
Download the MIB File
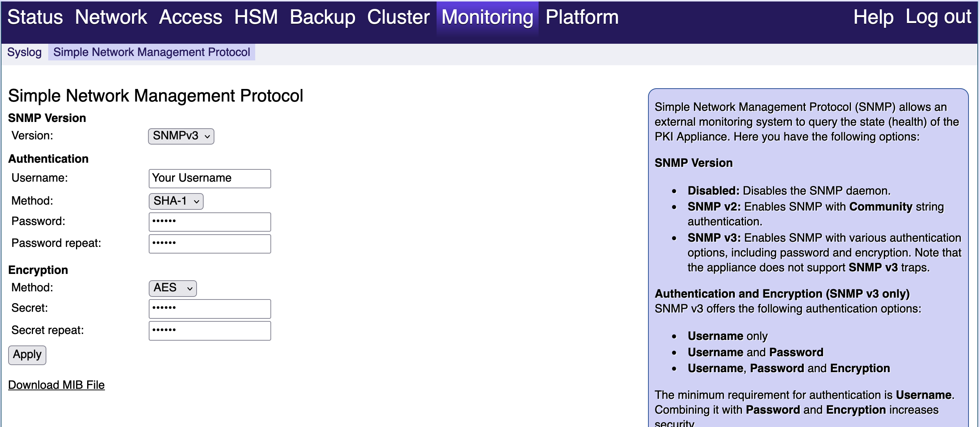click(x=56, y=385)
